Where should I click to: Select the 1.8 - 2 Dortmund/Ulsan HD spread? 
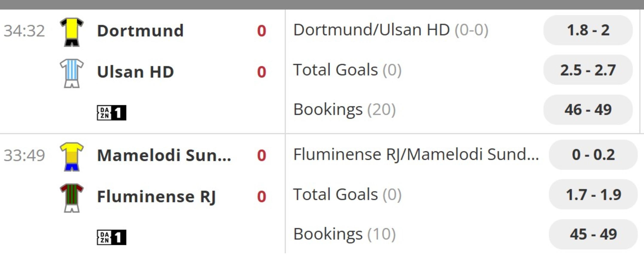click(x=588, y=30)
